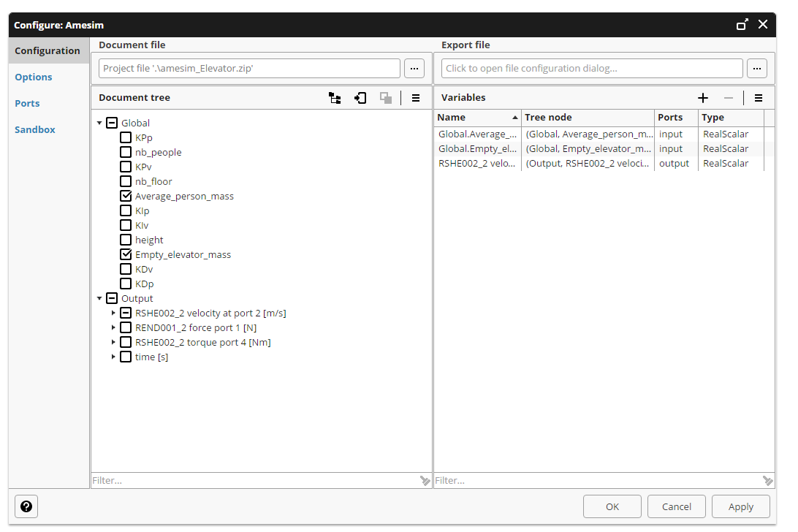Click the Cancel button
The image size is (798, 532).
(677, 506)
